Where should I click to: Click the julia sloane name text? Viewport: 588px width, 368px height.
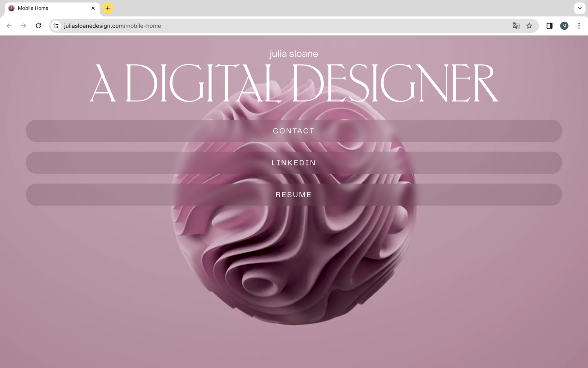point(294,54)
